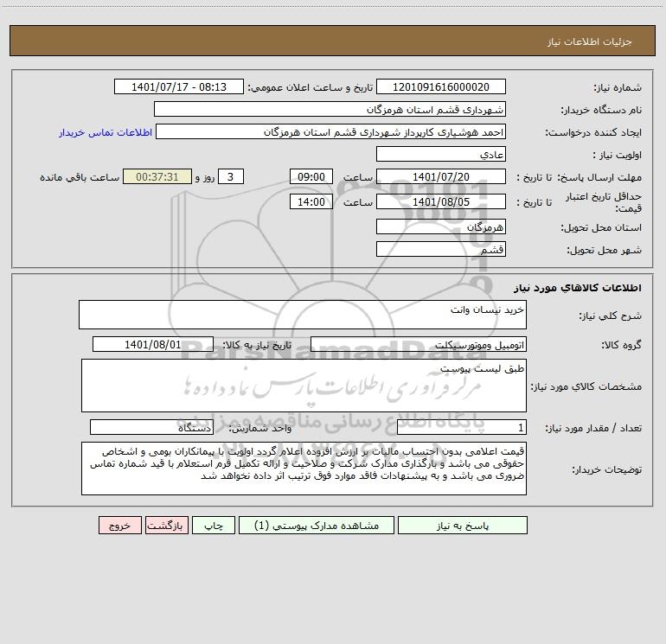Click the label تاریخ و ساعت اعلان عمومی
This screenshot has width=666, height=644.
pos(310,87)
